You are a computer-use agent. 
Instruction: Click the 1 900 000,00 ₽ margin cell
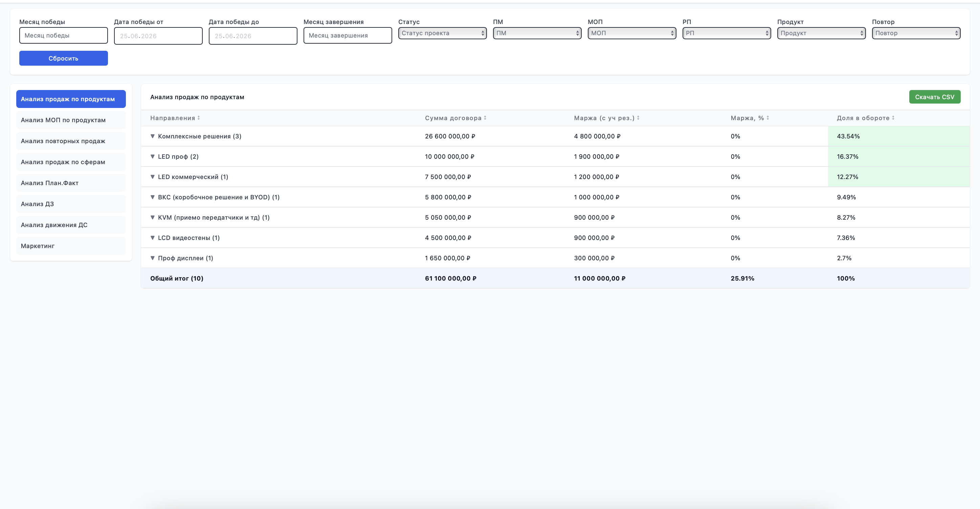(597, 156)
